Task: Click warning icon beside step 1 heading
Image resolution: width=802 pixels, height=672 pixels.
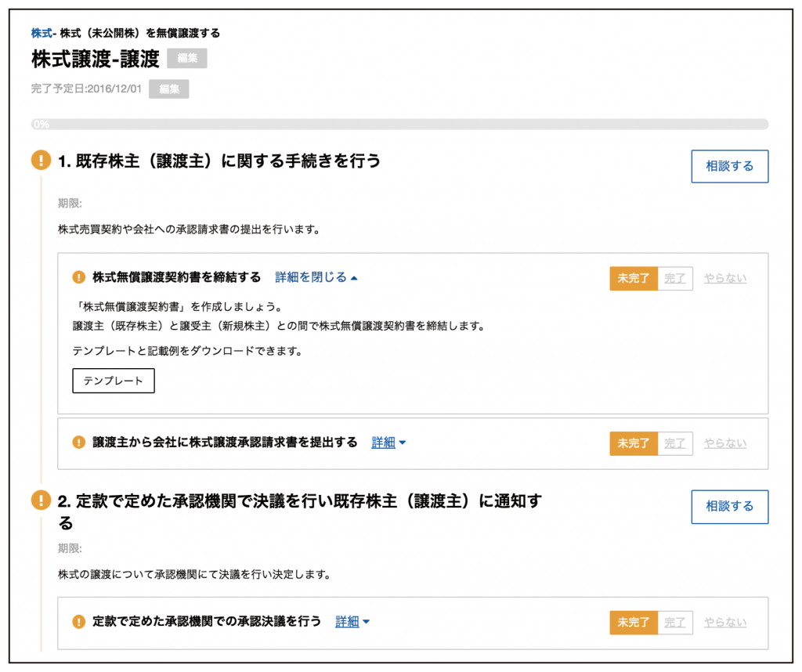Action: [x=41, y=161]
